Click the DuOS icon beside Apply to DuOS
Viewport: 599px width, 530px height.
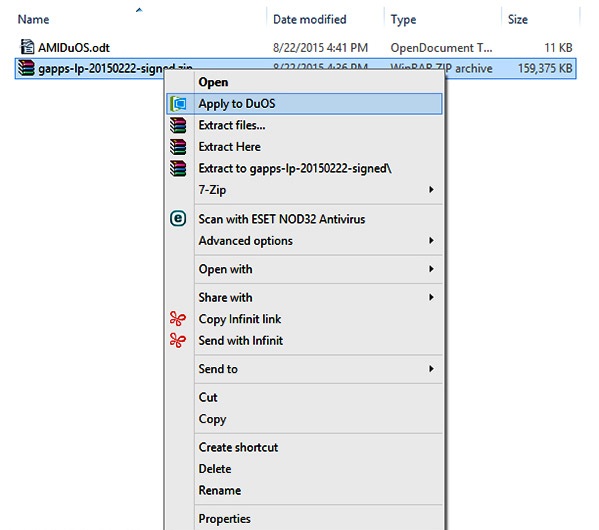(178, 104)
